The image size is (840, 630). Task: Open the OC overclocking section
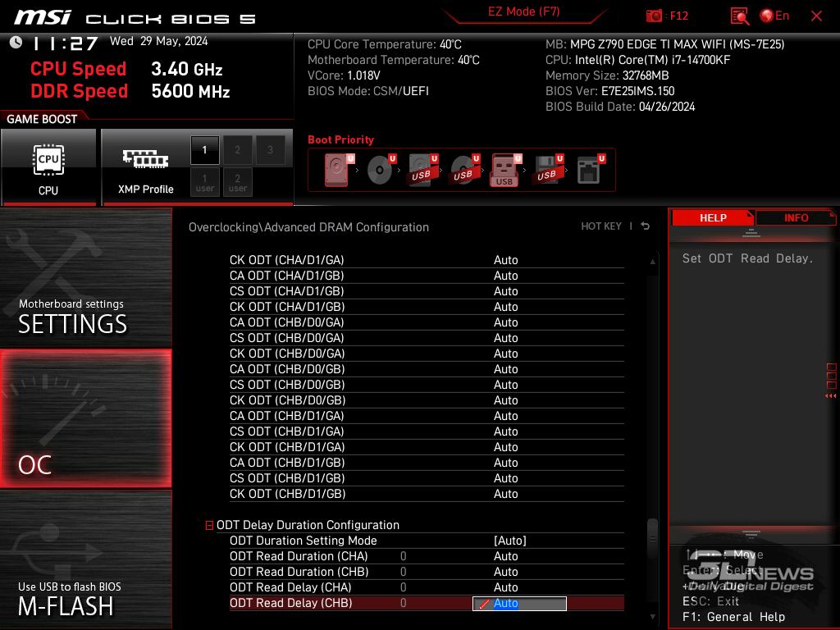point(85,419)
